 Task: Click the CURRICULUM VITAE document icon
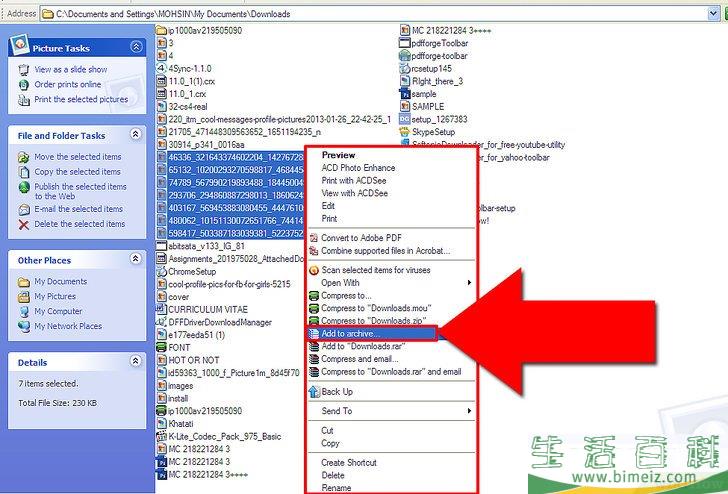(x=161, y=309)
